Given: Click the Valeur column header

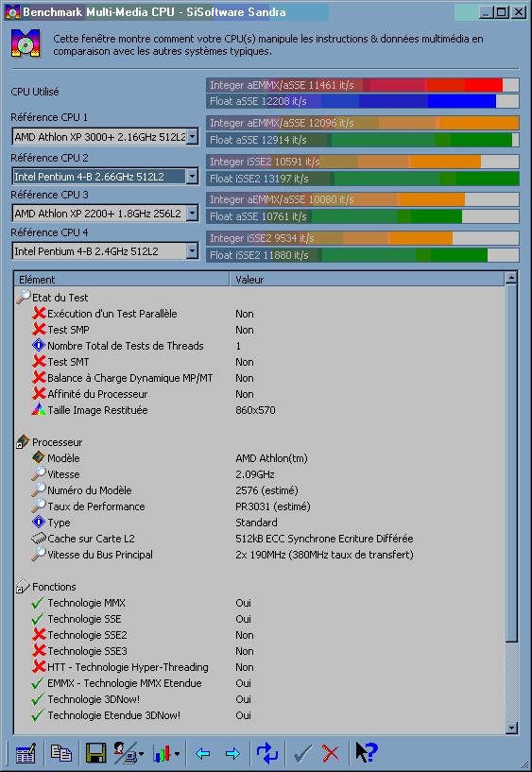Looking at the screenshot, I should pos(368,279).
